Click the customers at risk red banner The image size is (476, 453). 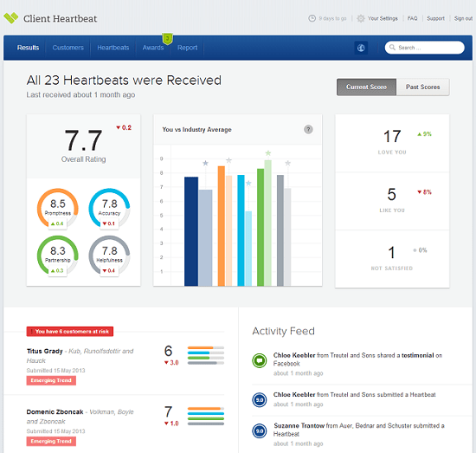point(70,332)
